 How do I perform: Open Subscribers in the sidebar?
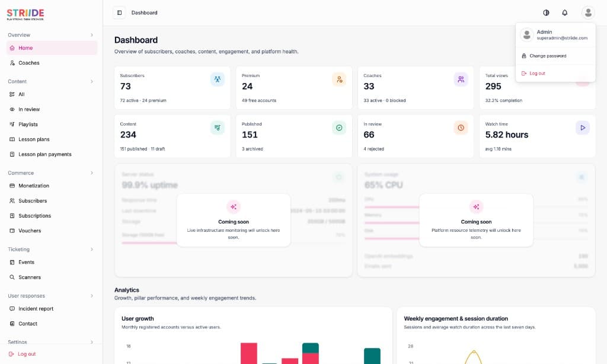[x=52, y=200]
